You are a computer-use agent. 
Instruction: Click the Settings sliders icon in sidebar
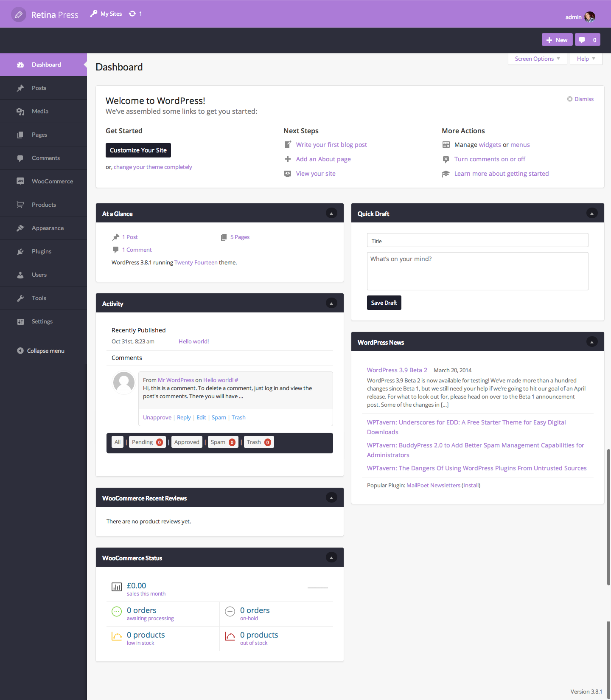(20, 321)
